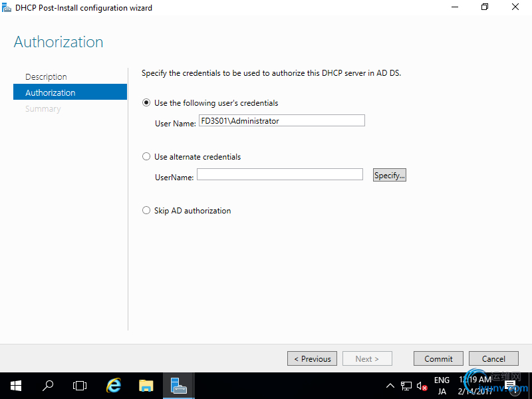This screenshot has height=399, width=532.
Task: Open the Specify... credentials dialog
Action: [x=390, y=175]
